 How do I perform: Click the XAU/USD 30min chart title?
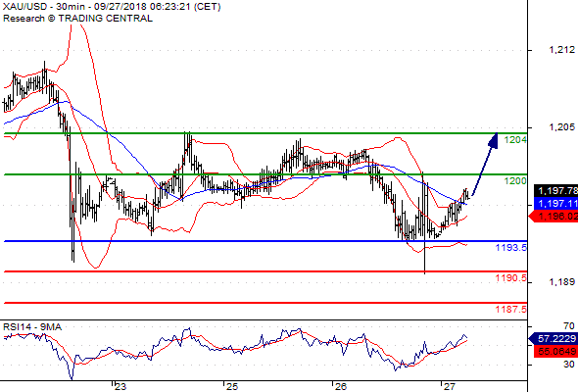pos(112,7)
